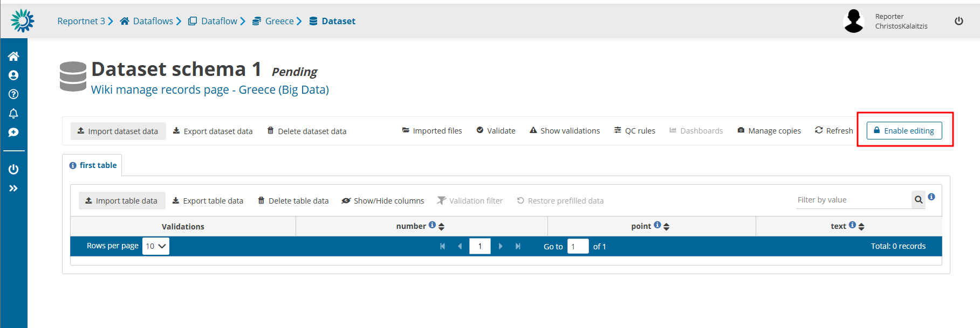This screenshot has height=328, width=980.
Task: Select the first table tab
Action: (x=93, y=165)
